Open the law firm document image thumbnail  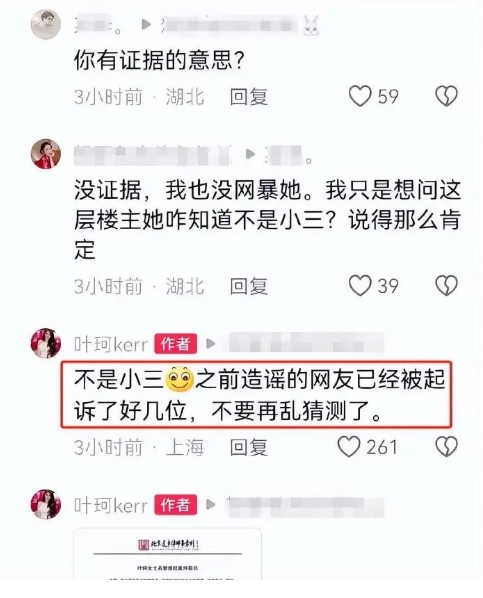point(167,554)
